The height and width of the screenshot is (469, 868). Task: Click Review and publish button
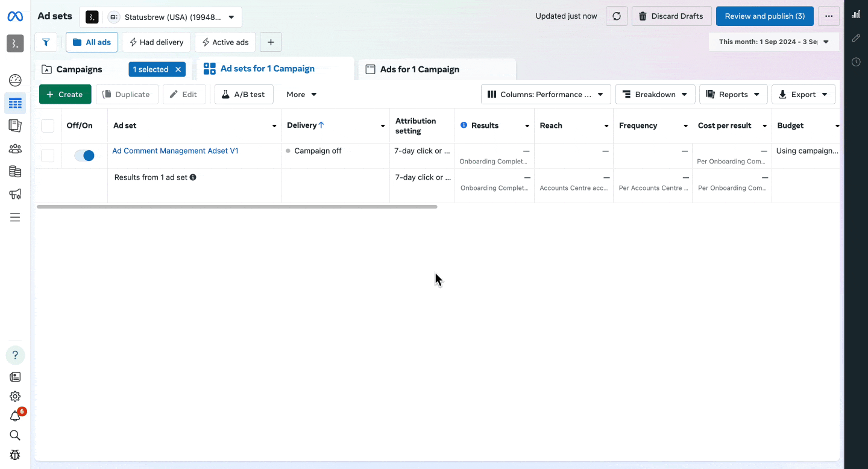click(764, 16)
